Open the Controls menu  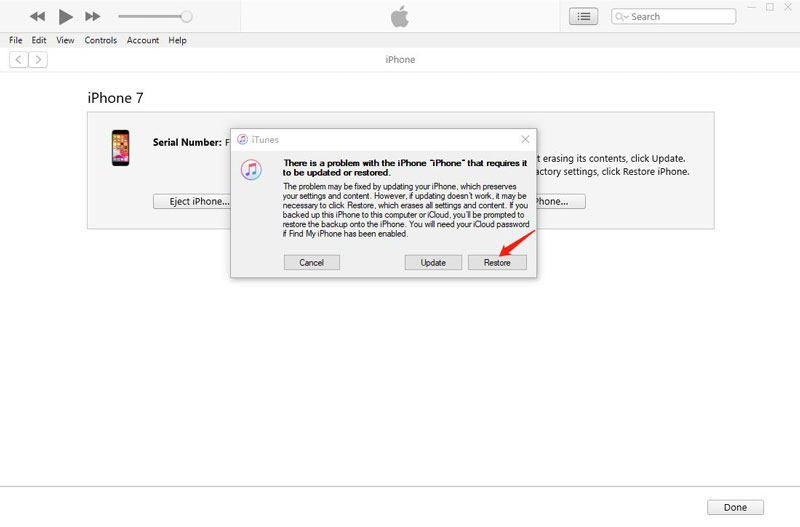pyautogui.click(x=101, y=41)
